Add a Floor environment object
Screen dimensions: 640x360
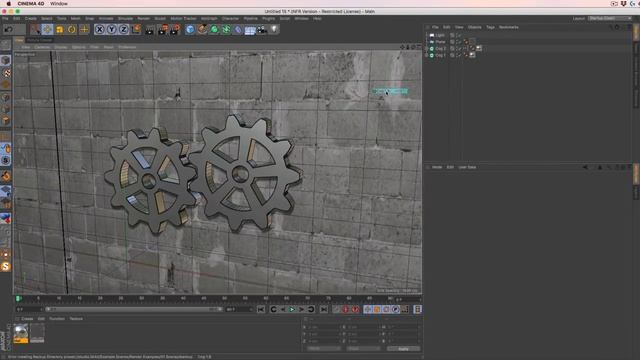click(250, 29)
